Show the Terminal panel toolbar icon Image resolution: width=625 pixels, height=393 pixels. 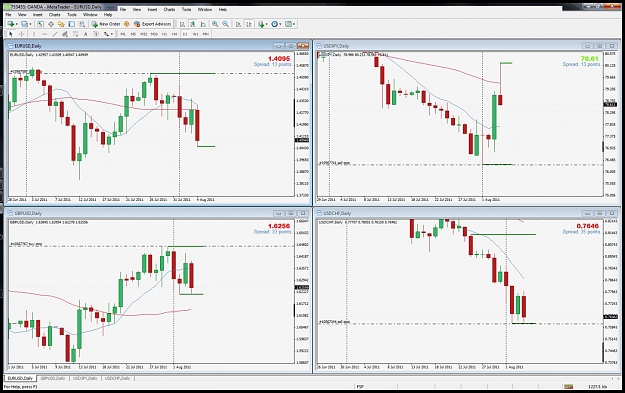(x=71, y=24)
